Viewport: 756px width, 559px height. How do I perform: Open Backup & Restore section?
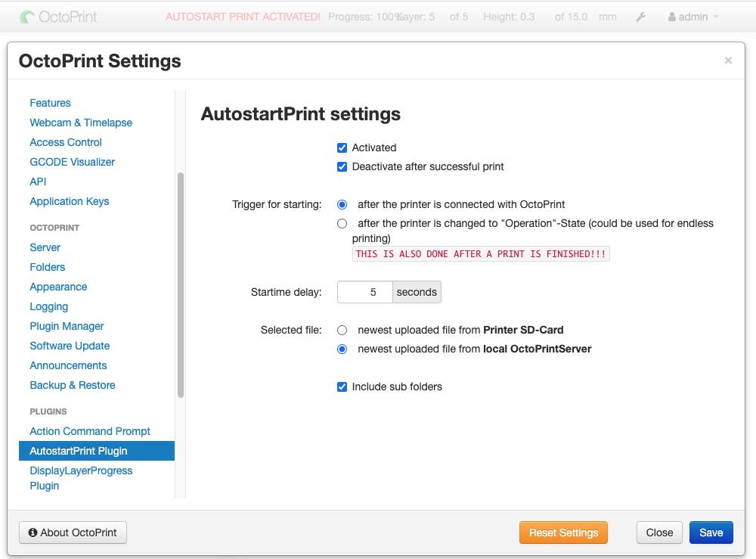point(73,385)
